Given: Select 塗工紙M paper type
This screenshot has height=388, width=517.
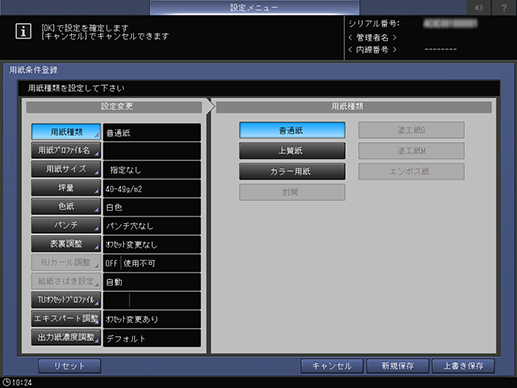Looking at the screenshot, I should [411, 151].
